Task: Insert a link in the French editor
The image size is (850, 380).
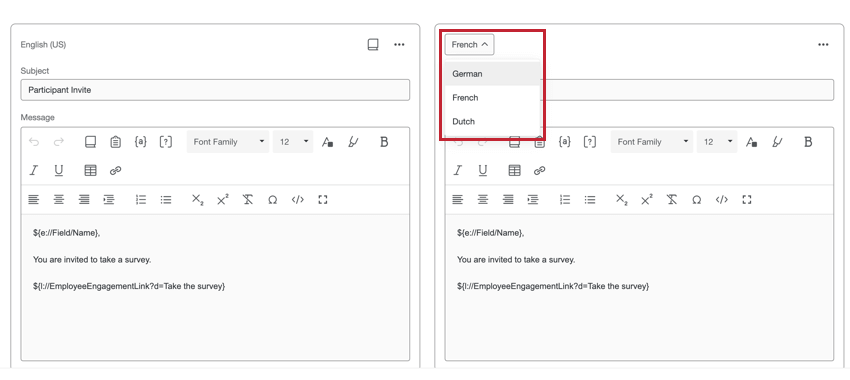Action: click(539, 171)
